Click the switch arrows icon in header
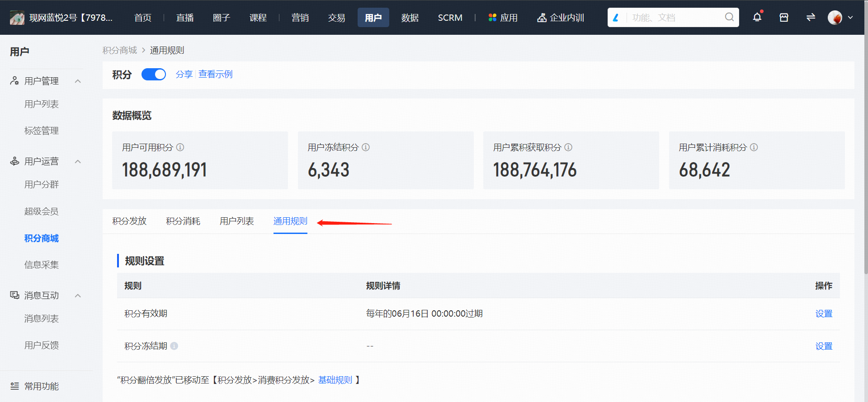Viewport: 868px width, 402px height. tap(811, 17)
